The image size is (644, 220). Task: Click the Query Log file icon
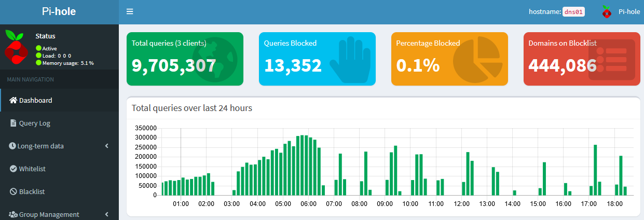(x=13, y=123)
